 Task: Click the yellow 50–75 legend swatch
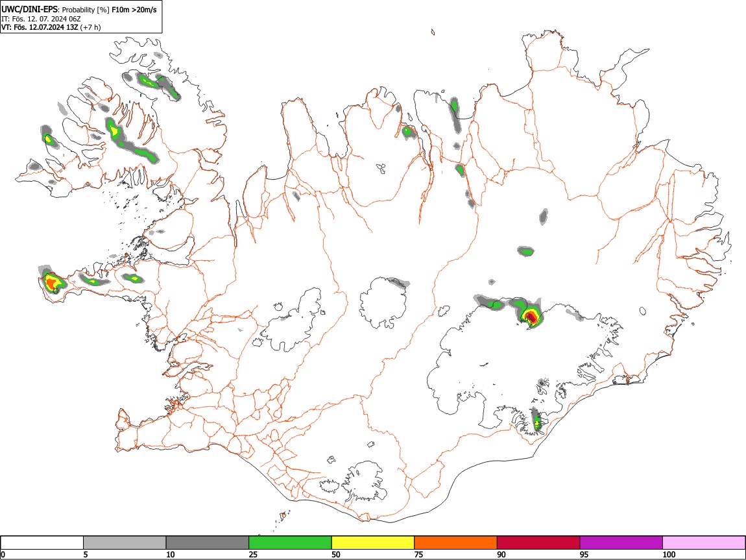tap(373, 543)
